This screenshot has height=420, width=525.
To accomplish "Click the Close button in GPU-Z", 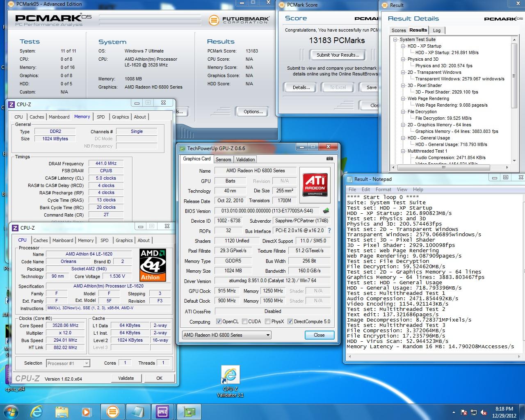I will pyautogui.click(x=319, y=335).
